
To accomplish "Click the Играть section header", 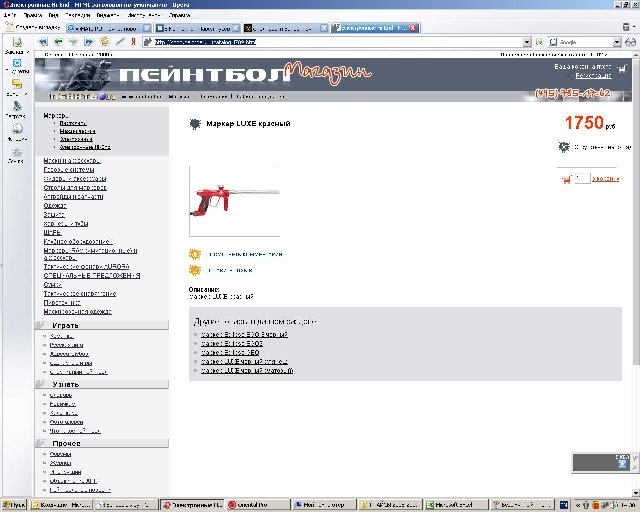I will [x=102, y=325].
